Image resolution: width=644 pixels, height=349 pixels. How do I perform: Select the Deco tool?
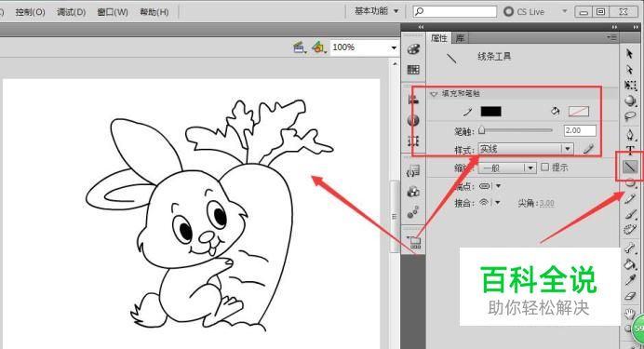(630, 230)
